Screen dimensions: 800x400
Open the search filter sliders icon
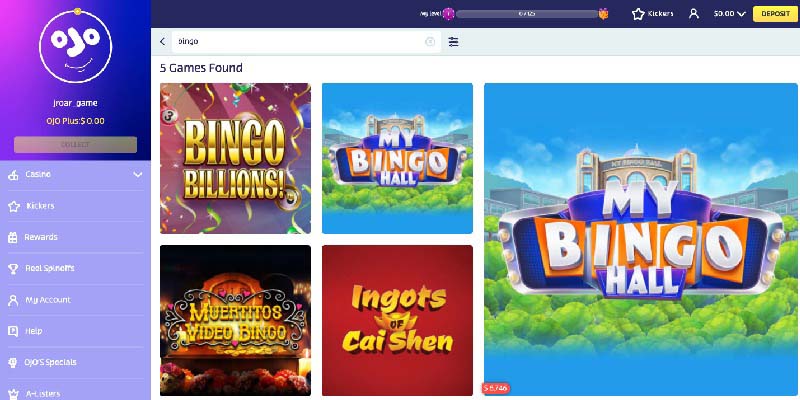[453, 42]
